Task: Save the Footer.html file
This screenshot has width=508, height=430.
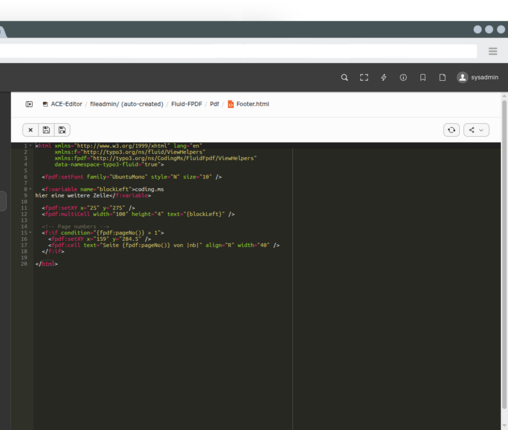Action: [46, 130]
